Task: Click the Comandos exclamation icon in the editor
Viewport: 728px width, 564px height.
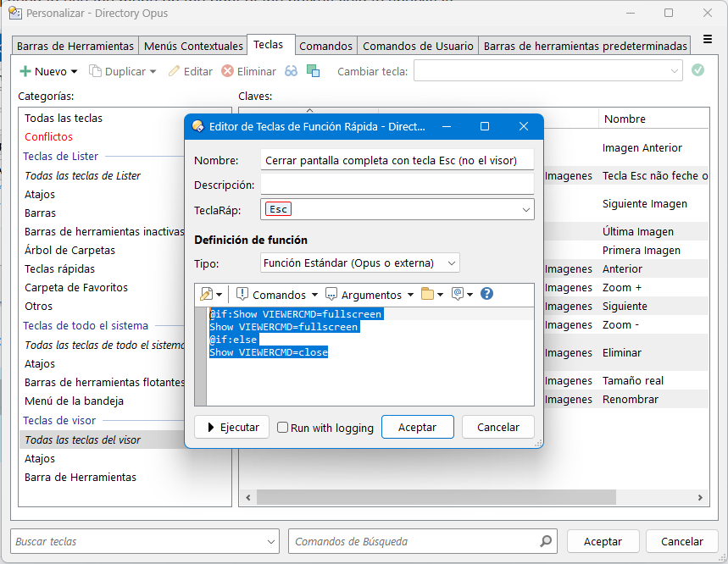Action: tap(242, 294)
